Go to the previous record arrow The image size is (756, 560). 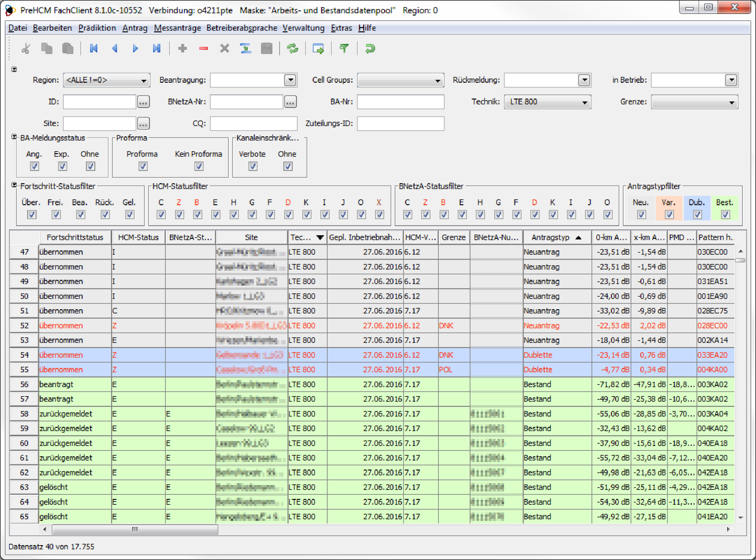point(115,48)
